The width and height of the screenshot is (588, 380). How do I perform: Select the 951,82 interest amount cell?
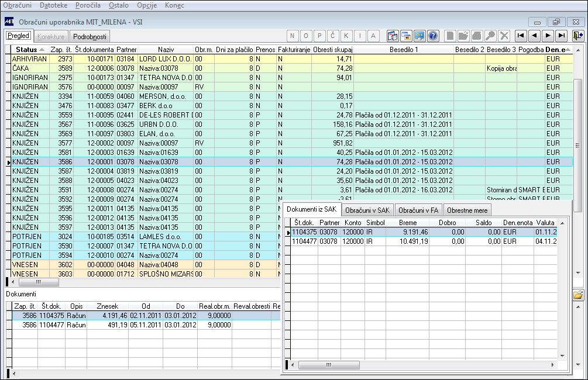point(333,143)
